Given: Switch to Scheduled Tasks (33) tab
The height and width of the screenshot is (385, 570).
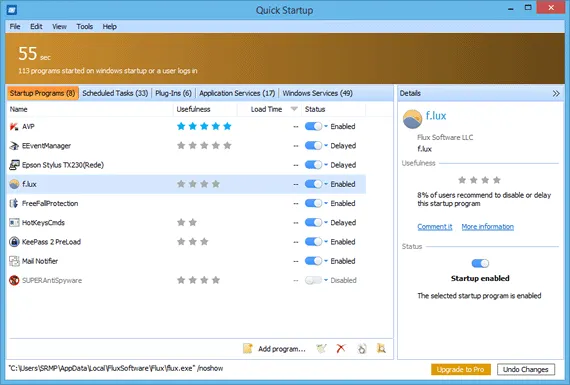Looking at the screenshot, I should coord(115,93).
